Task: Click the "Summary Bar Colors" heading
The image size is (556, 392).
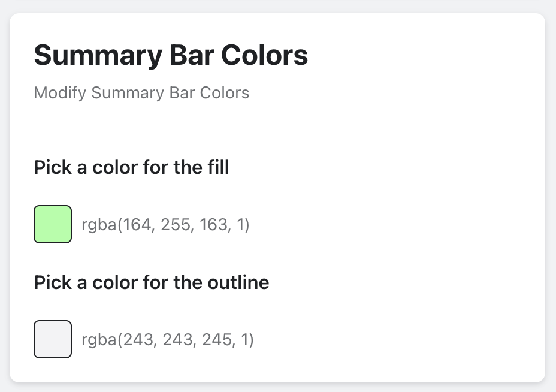Action: pos(171,55)
